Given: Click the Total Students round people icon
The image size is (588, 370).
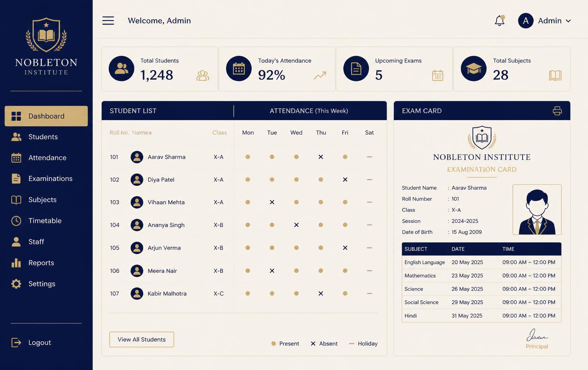Looking at the screenshot, I should pos(121,69).
